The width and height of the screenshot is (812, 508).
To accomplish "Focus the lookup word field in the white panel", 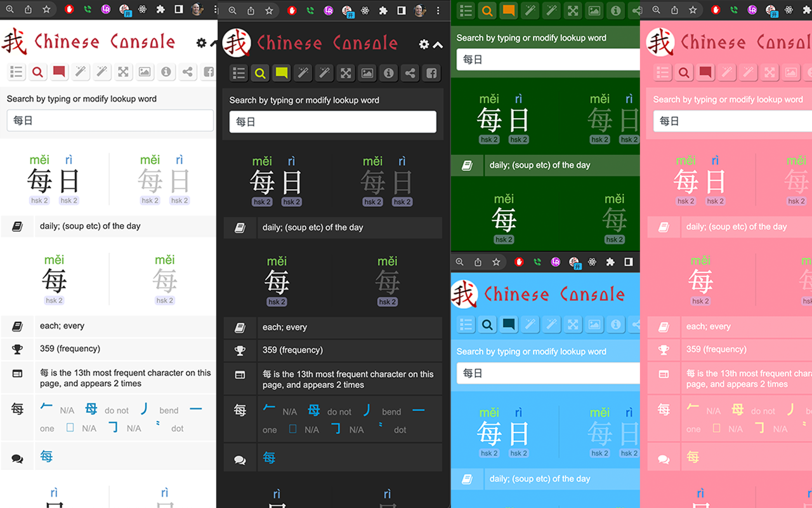I will 110,121.
